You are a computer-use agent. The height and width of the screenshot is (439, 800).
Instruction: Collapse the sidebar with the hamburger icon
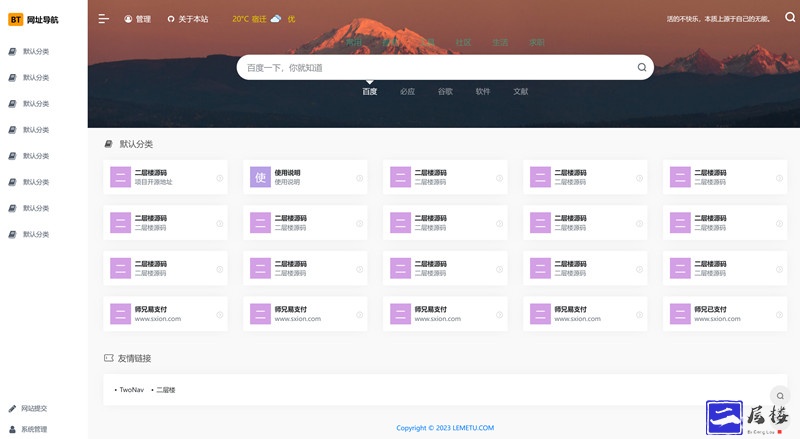(x=104, y=19)
